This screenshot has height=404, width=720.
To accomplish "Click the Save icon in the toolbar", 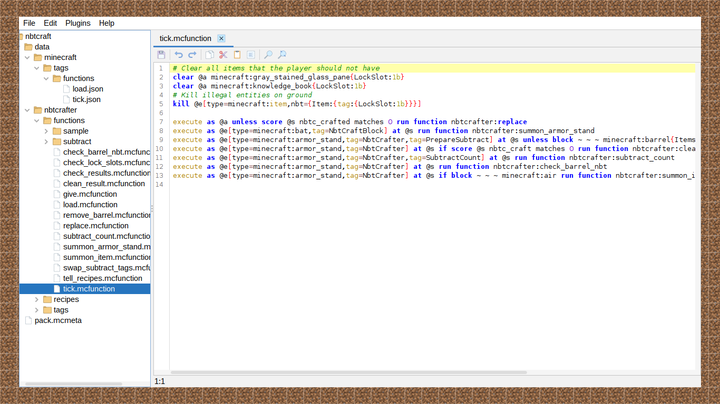I will point(161,55).
